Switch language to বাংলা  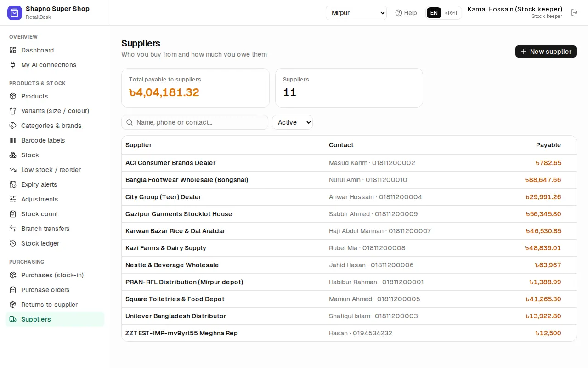tap(451, 13)
